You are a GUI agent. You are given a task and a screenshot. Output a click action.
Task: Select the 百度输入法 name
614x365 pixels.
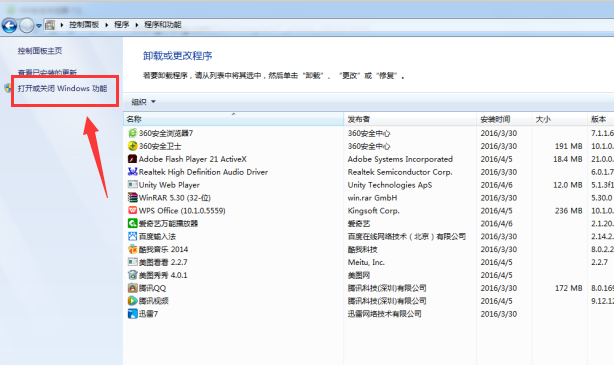pyautogui.click(x=157, y=237)
